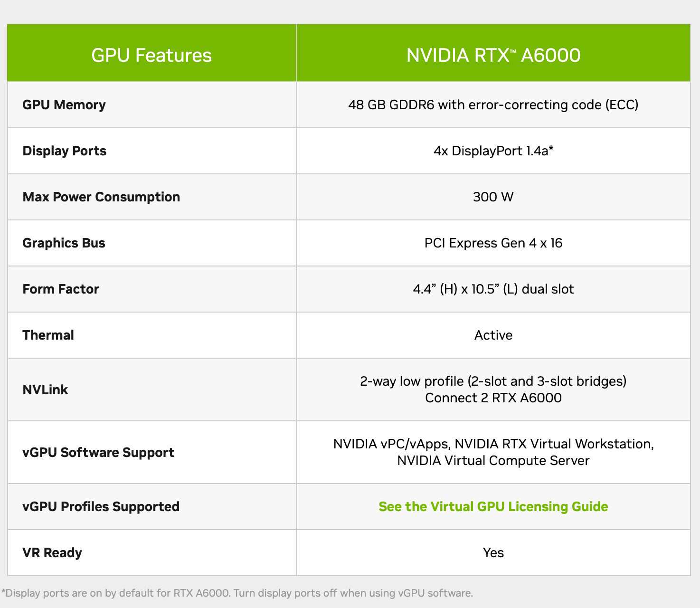Click the display ports footnote text
This screenshot has width=700, height=608.
pyautogui.click(x=237, y=593)
